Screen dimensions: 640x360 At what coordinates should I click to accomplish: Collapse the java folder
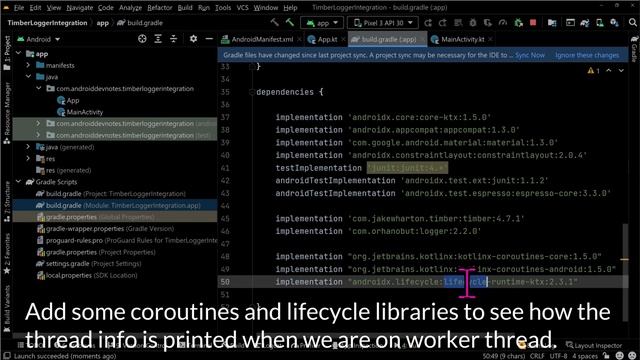28,77
